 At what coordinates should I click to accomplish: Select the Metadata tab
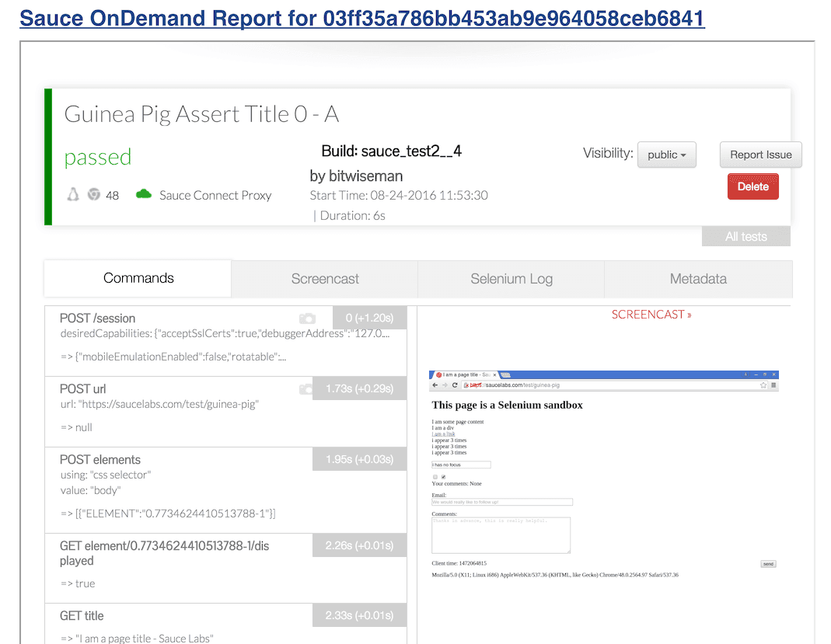tap(698, 279)
